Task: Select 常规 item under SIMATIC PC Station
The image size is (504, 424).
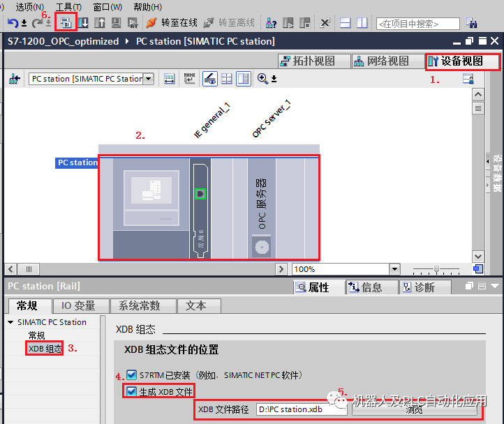Action: [x=36, y=335]
